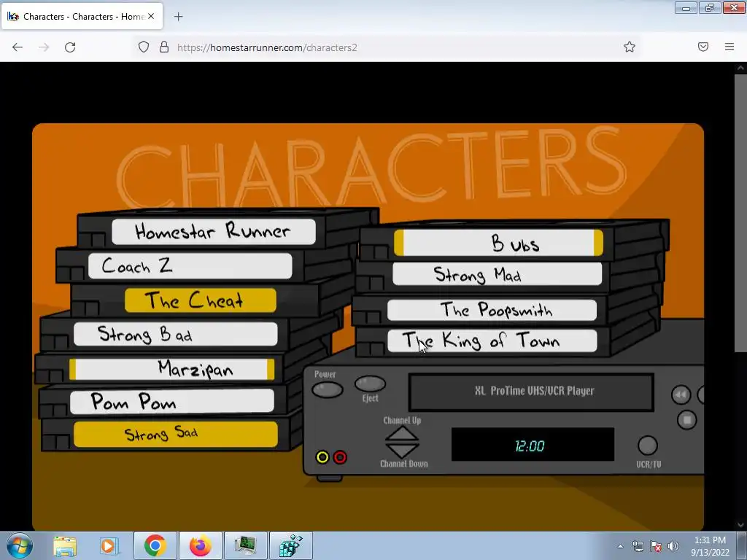Click the volume speaker icon

point(673,546)
